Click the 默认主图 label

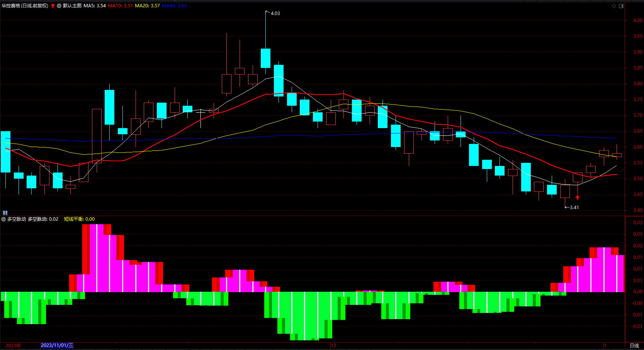(x=72, y=6)
